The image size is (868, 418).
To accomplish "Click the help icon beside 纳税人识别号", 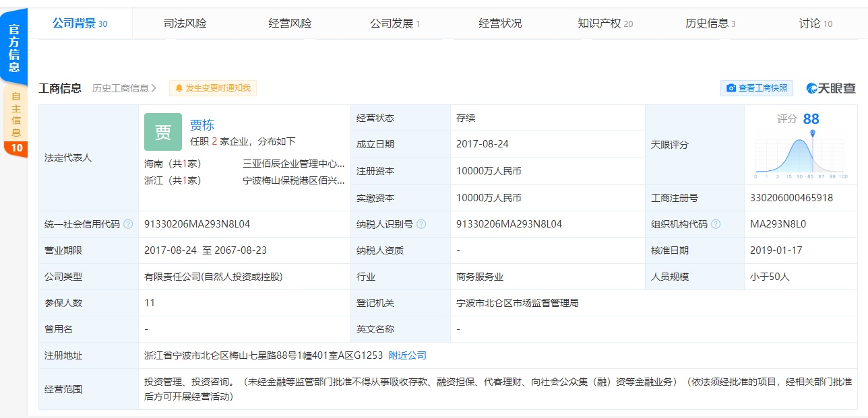I will pos(421,224).
